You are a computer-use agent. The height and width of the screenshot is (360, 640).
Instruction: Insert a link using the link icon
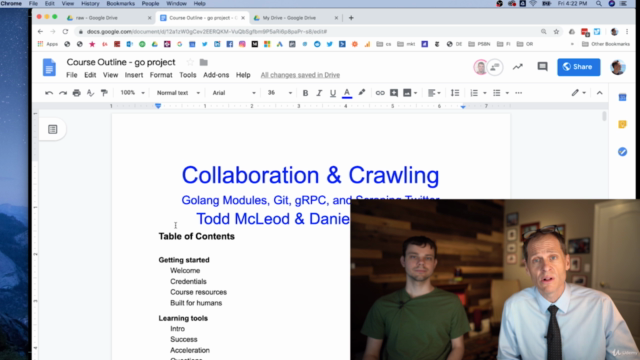coord(380,93)
